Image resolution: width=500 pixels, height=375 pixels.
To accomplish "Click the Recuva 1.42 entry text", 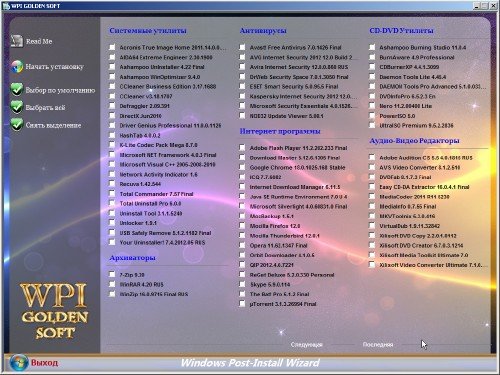I will point(140,184).
